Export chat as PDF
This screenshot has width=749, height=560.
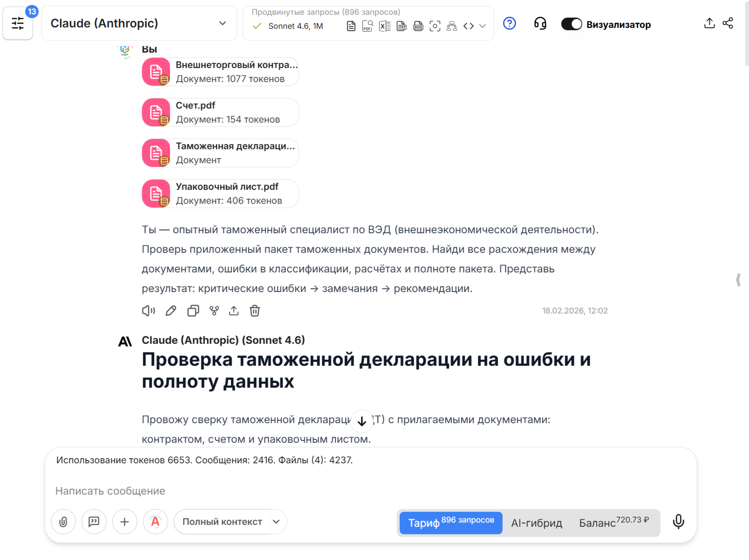367,26
